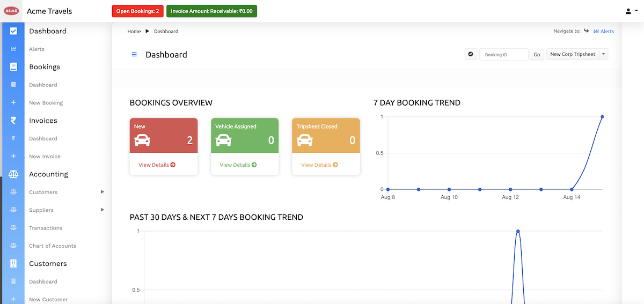644x304 pixels.
Task: Click the building icon next to Customers
Action: coord(13,264)
